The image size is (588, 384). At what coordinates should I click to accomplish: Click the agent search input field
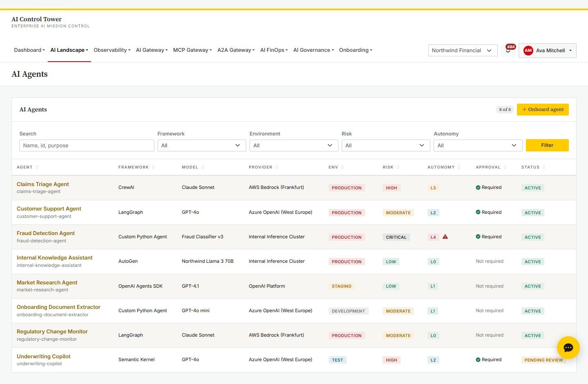87,146
